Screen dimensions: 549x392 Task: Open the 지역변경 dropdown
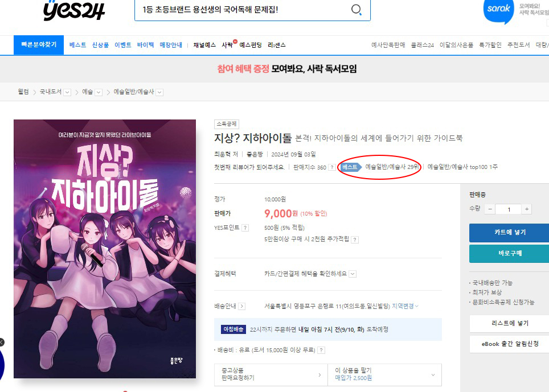pos(405,306)
